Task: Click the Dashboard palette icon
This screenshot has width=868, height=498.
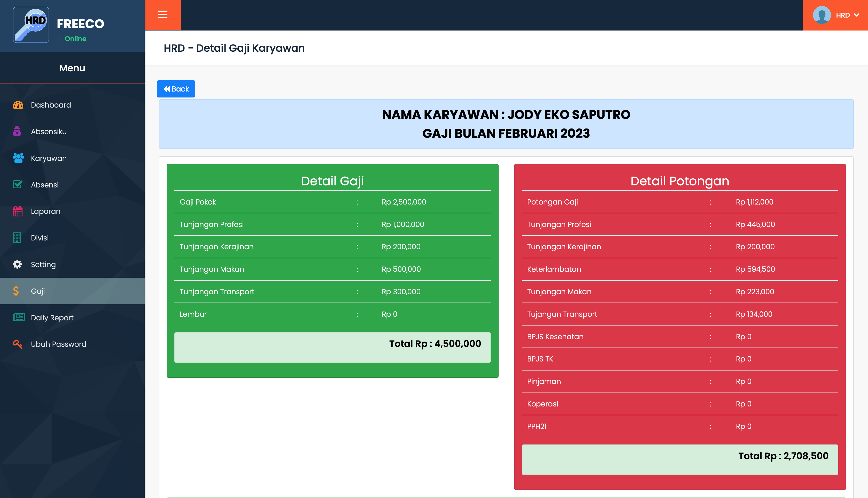Action: click(18, 105)
